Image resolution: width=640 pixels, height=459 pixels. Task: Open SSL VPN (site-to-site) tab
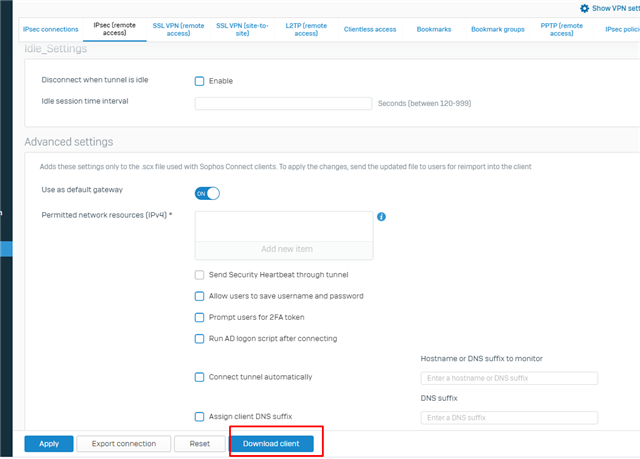(242, 29)
